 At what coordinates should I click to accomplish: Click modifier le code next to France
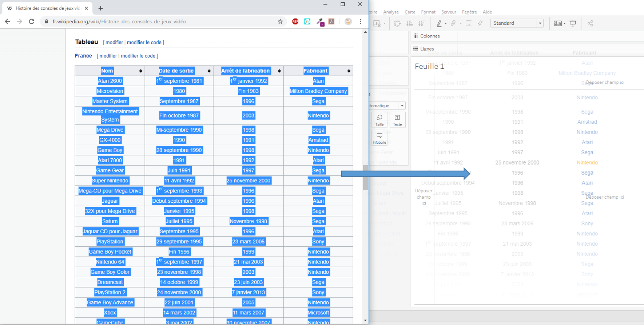[138, 56]
